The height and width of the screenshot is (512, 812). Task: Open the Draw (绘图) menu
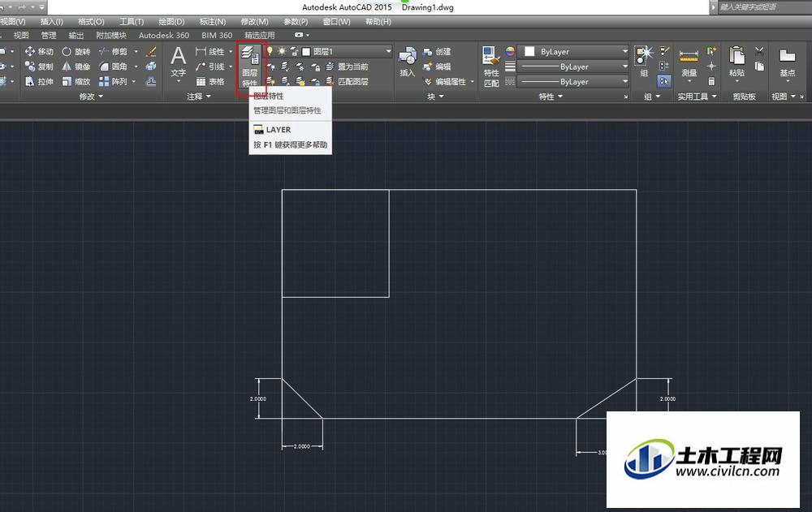[171, 21]
